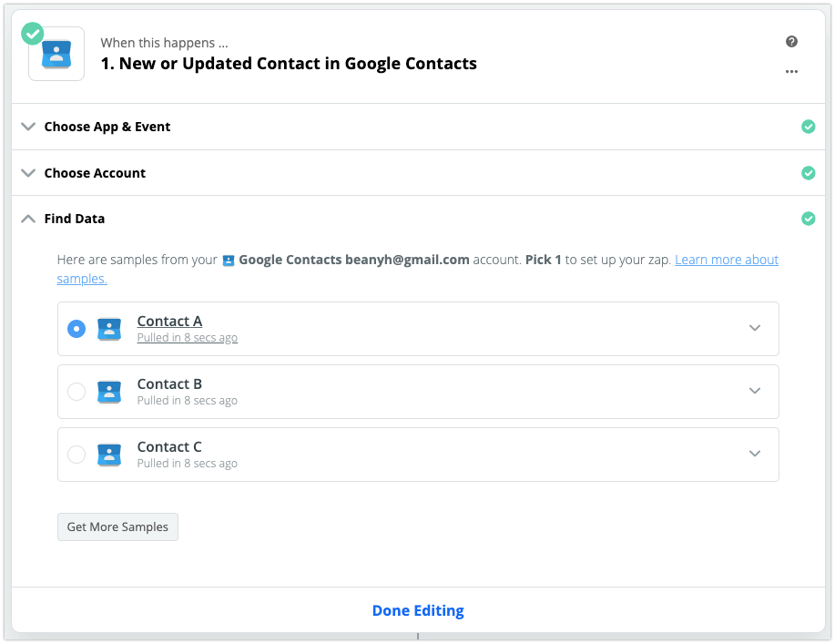Click green checkmark beside Find Data
Viewport: 835px width, 644px height.
[x=808, y=219]
